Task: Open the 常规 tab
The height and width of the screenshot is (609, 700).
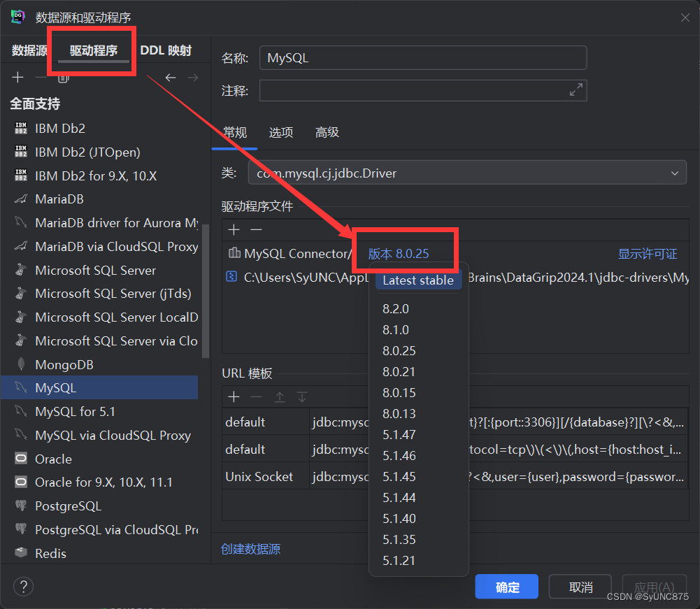Action: point(235,133)
